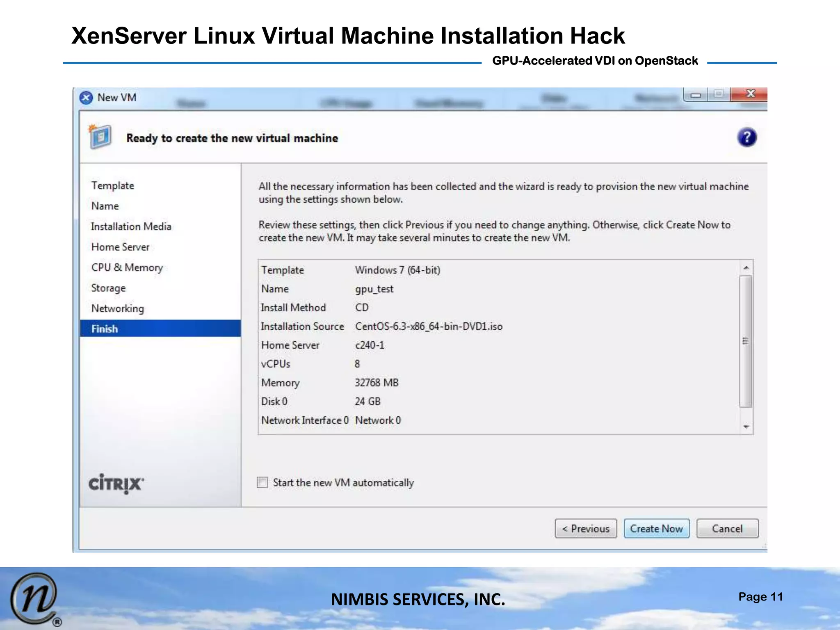The image size is (840, 630).
Task: Click the 'c240-1' home server value
Action: pos(370,345)
